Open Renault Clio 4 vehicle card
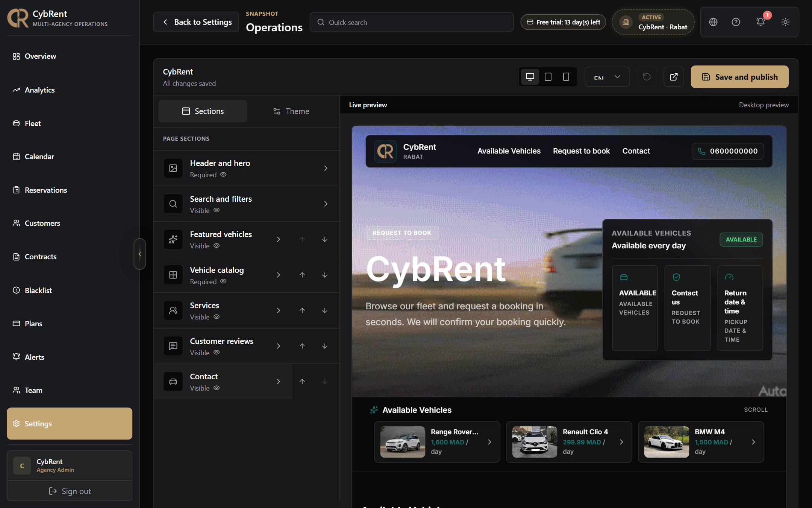Image resolution: width=812 pixels, height=508 pixels. (x=569, y=442)
